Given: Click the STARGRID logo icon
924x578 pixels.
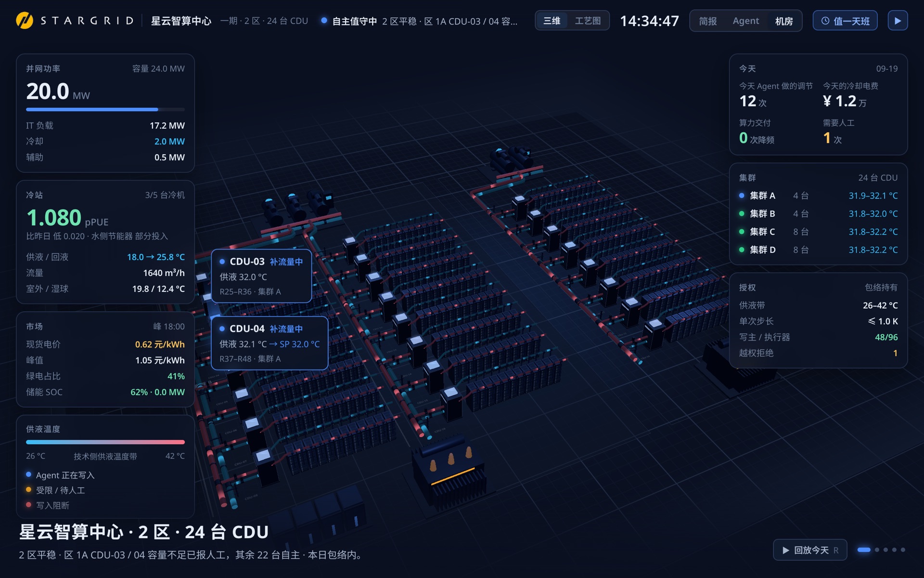Looking at the screenshot, I should [x=25, y=21].
